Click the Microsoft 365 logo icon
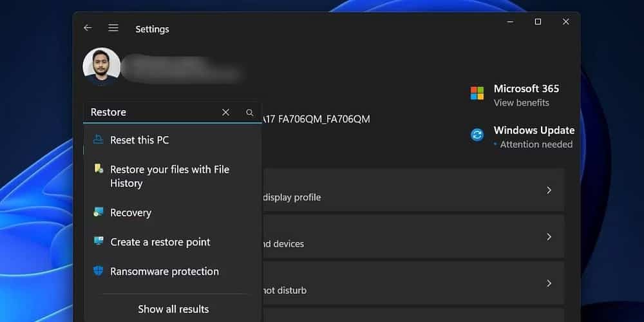Screen dimensions: 644x322 point(477,93)
